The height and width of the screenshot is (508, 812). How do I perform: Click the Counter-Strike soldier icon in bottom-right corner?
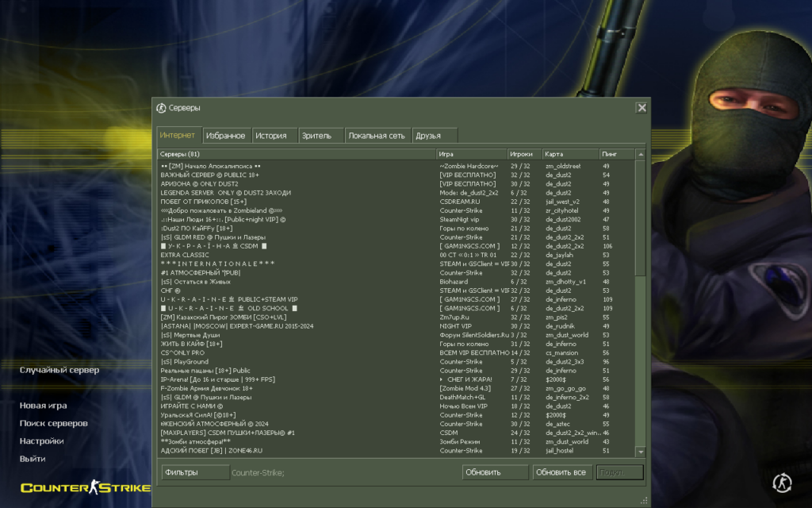[782, 481]
